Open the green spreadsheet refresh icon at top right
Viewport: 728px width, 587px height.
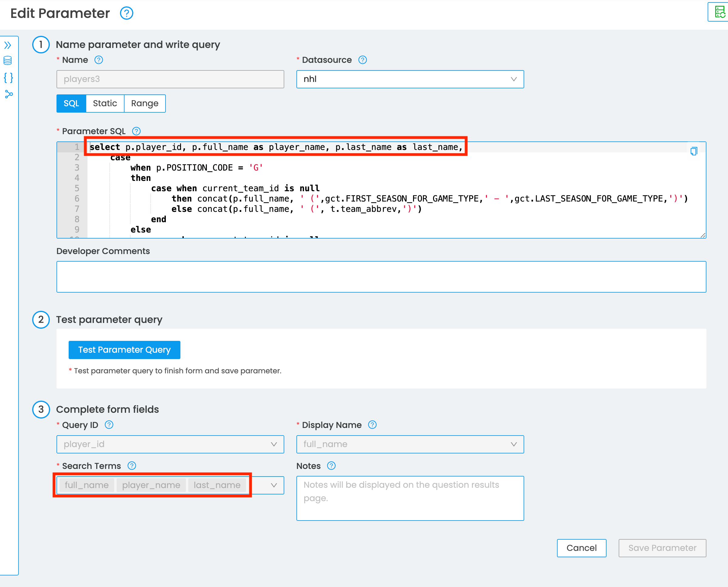point(719,12)
